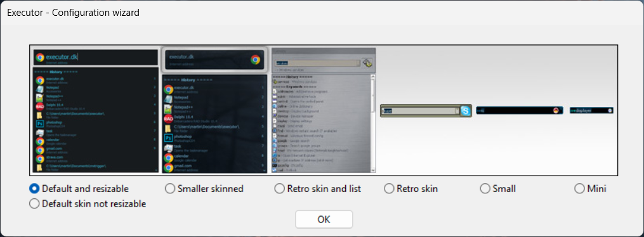Viewport: 644px width, 237px height.
Task: Click the Skype icon in retro skin preview
Action: click(465, 111)
